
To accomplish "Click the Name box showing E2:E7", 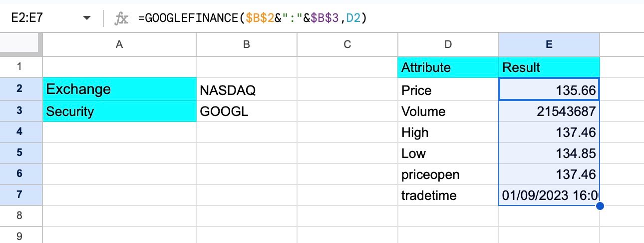I will coord(40,18).
